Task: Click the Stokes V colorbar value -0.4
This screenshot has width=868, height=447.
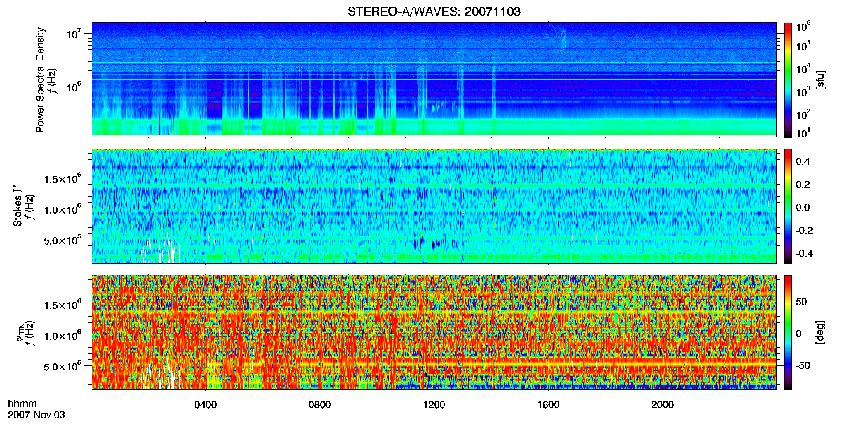Action: [804, 253]
